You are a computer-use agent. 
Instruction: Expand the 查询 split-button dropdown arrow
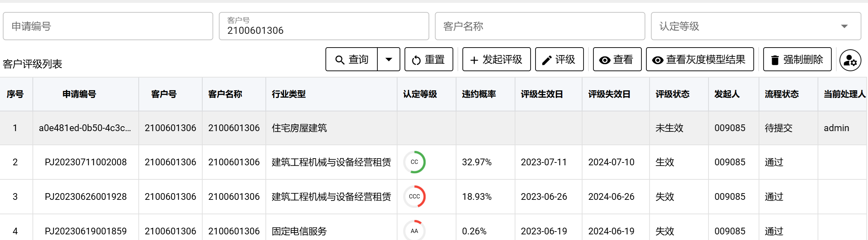point(389,60)
